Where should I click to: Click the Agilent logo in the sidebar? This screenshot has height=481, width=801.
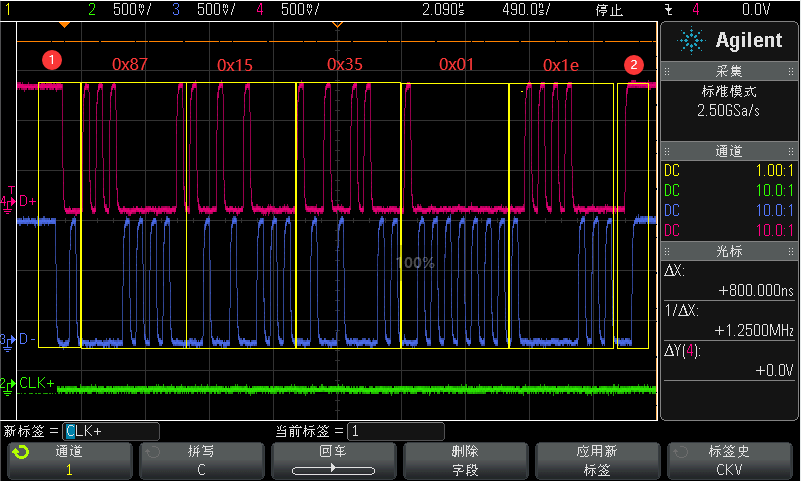729,40
